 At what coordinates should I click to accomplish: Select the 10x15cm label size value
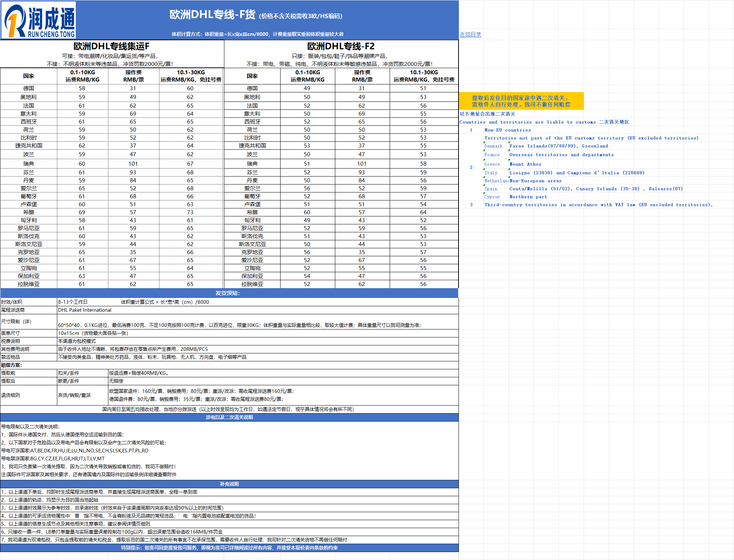coord(93,333)
